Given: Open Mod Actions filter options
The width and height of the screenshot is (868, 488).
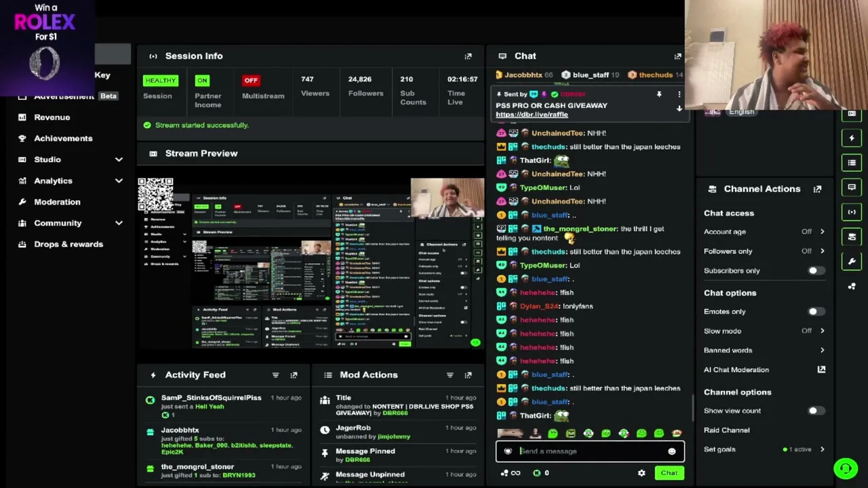Looking at the screenshot, I should point(450,375).
